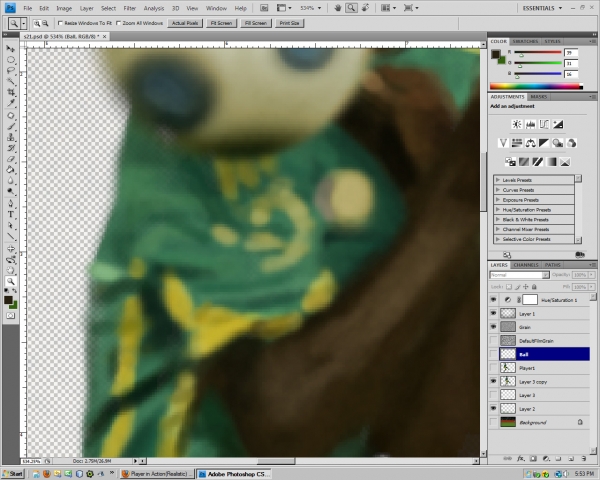This screenshot has height=480, width=600.
Task: Show the Ball layer
Action: 493,354
